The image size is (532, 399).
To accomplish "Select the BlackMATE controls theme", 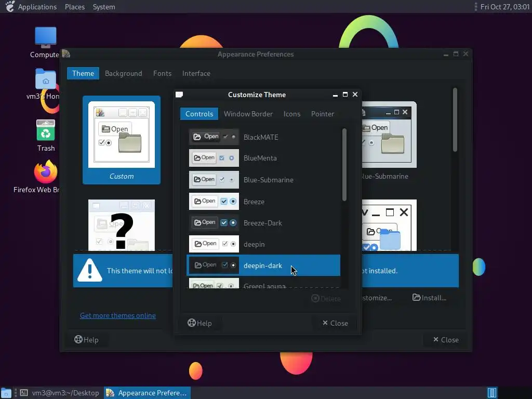I will [x=263, y=137].
